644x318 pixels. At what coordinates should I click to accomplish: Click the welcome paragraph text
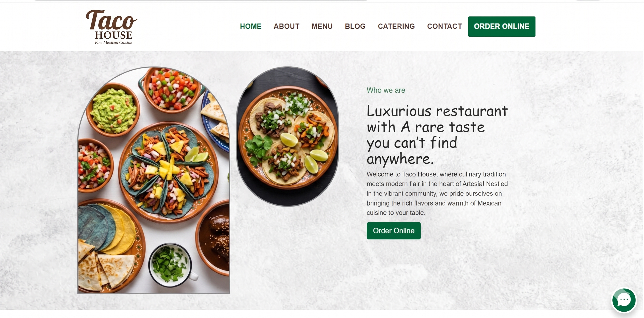(437, 194)
